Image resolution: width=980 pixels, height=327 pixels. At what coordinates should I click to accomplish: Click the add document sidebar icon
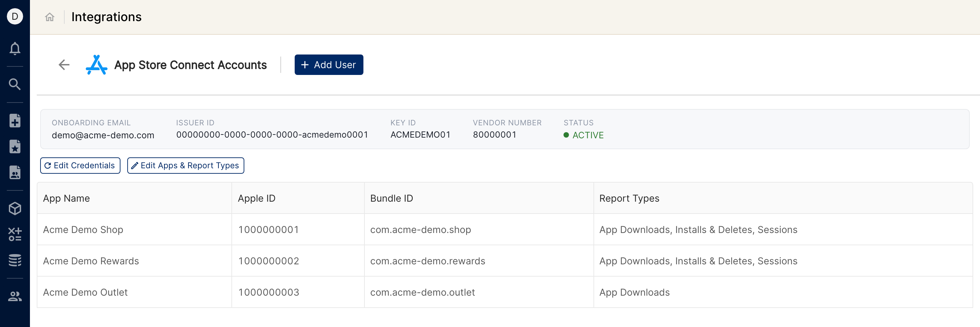15,120
